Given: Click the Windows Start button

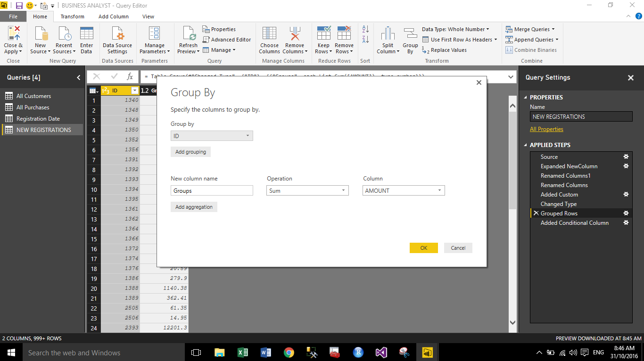Looking at the screenshot, I should coord(11,353).
